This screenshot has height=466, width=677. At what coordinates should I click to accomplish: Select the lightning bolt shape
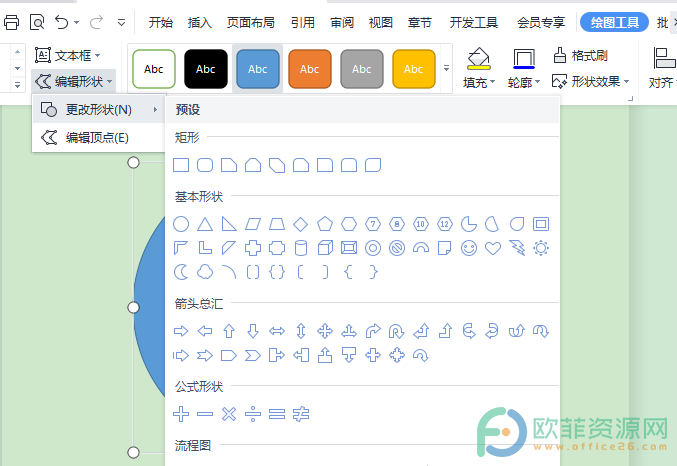tap(517, 248)
